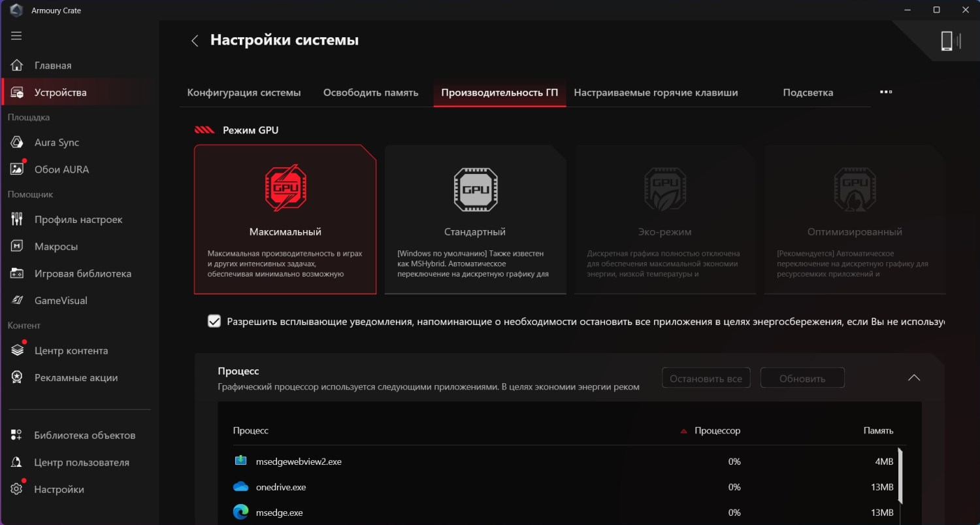The height and width of the screenshot is (525, 980).
Task: Switch to the Подсветка tab
Action: point(808,93)
